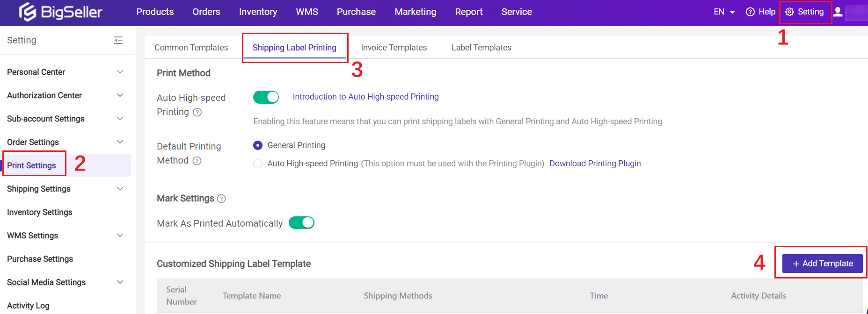This screenshot has width=868, height=314.
Task: Expand Authorization Center section
Action: click(120, 95)
